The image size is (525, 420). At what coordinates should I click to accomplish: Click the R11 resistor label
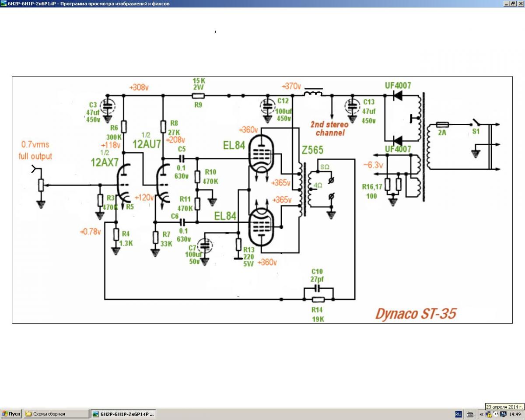pos(185,198)
